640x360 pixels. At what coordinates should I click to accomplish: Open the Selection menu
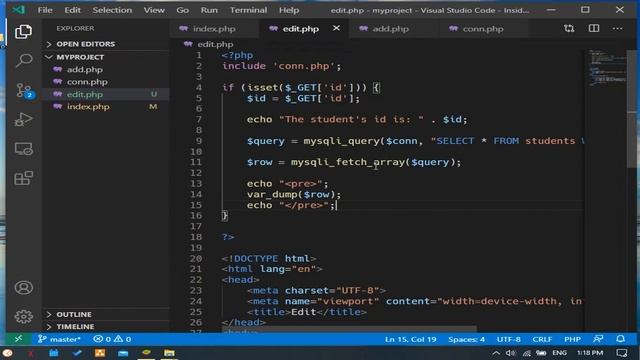[112, 10]
